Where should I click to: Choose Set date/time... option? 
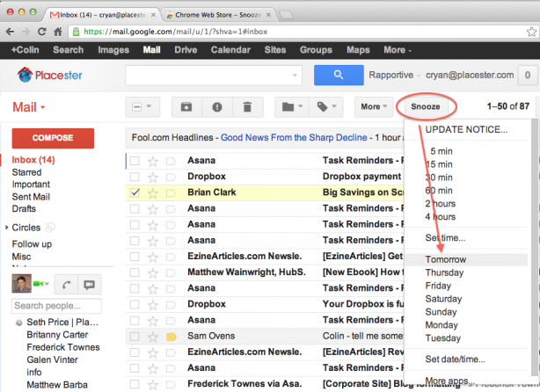(x=455, y=359)
